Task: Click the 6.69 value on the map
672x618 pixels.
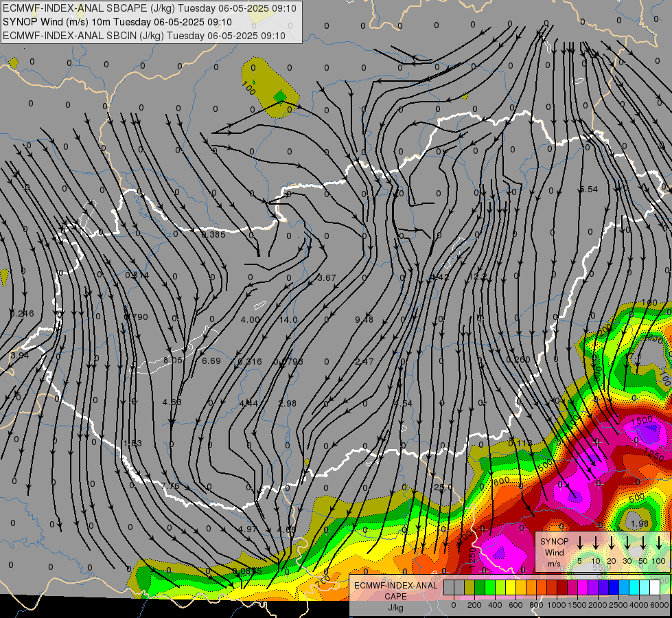Action: 211,361
